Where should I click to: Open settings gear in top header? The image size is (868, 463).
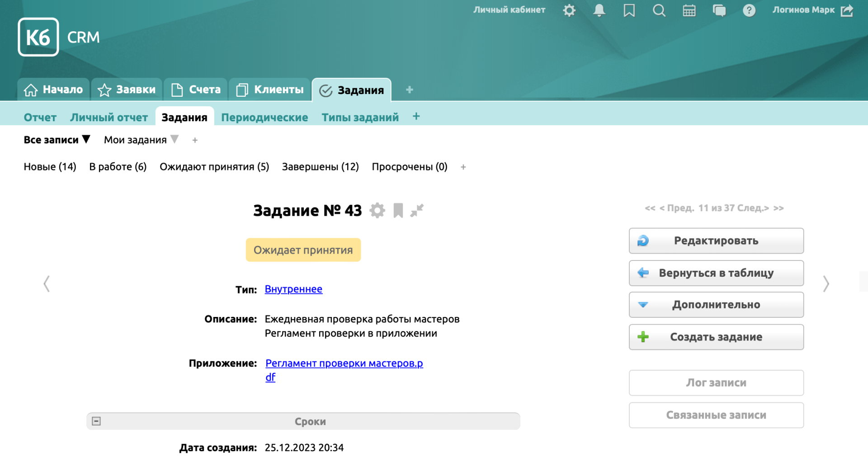tap(569, 10)
